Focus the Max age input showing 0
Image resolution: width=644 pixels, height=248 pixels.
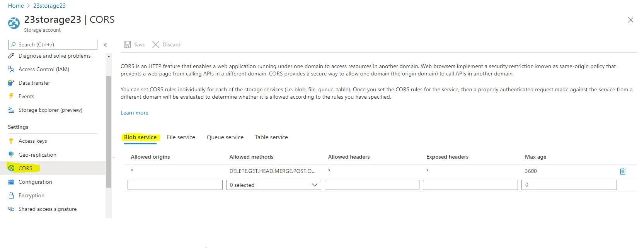click(x=569, y=185)
